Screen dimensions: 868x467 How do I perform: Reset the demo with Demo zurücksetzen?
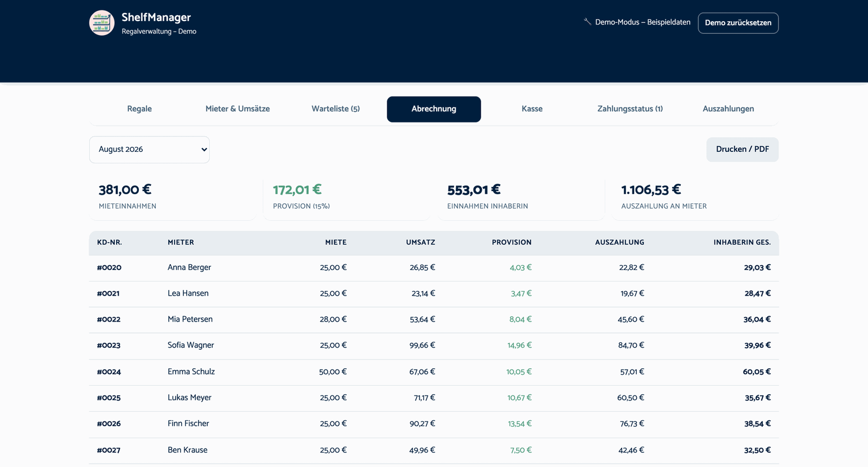coord(738,23)
